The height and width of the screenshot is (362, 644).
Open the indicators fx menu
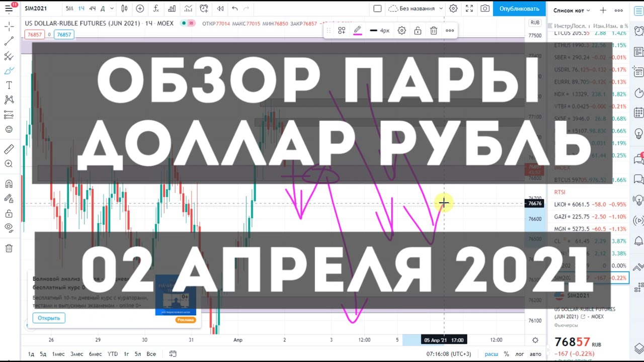pyautogui.click(x=156, y=9)
